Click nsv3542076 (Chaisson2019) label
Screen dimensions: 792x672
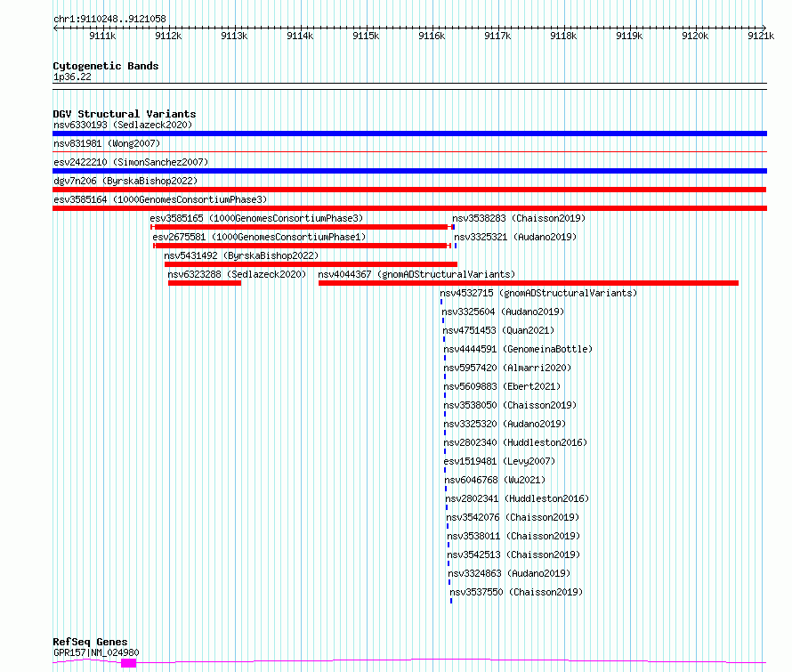click(513, 517)
